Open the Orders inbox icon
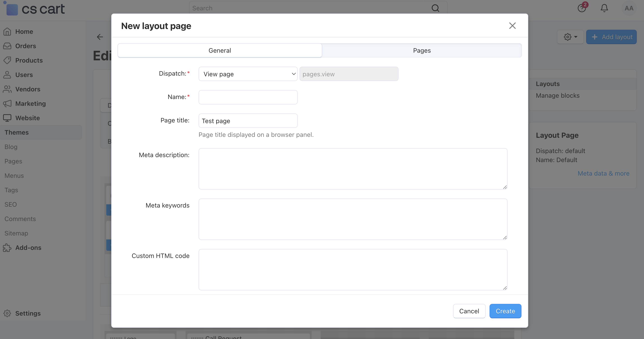644x339 pixels. click(x=7, y=46)
